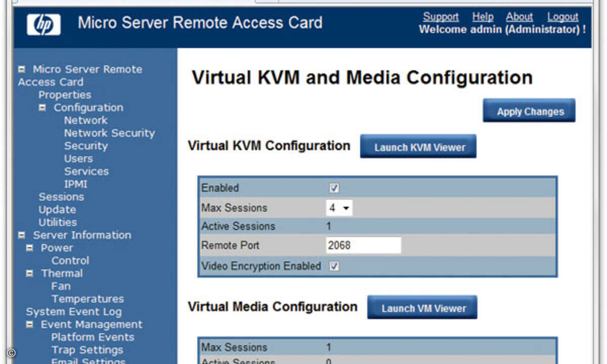
Task: Click the Virtual Media Configuration heading
Action: click(x=272, y=307)
